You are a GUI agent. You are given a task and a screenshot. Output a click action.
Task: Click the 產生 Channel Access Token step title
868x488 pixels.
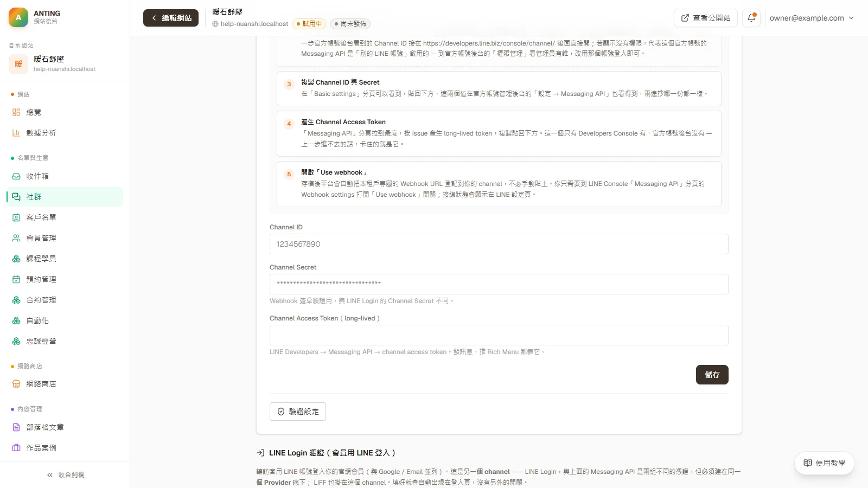(x=343, y=122)
